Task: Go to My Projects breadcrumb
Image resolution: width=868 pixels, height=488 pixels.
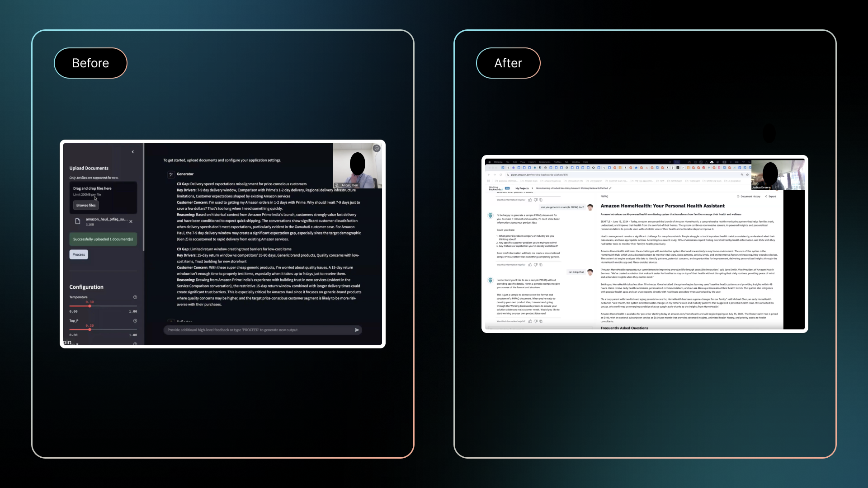Action: (x=522, y=188)
